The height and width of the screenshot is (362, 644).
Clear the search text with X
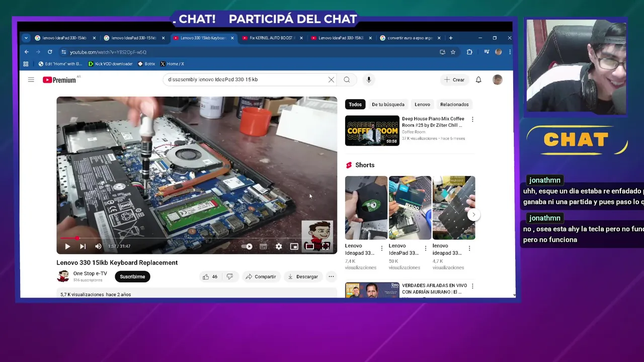click(x=331, y=79)
